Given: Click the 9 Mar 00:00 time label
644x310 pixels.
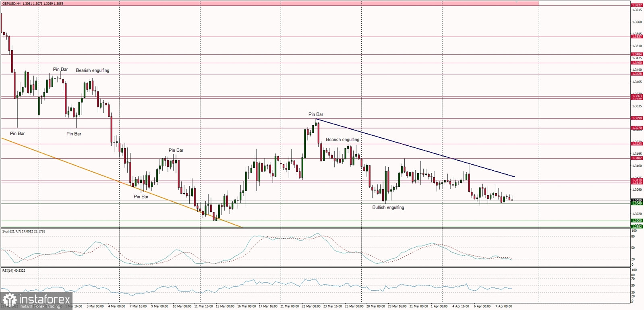Looking at the screenshot, I should click(x=159, y=306).
